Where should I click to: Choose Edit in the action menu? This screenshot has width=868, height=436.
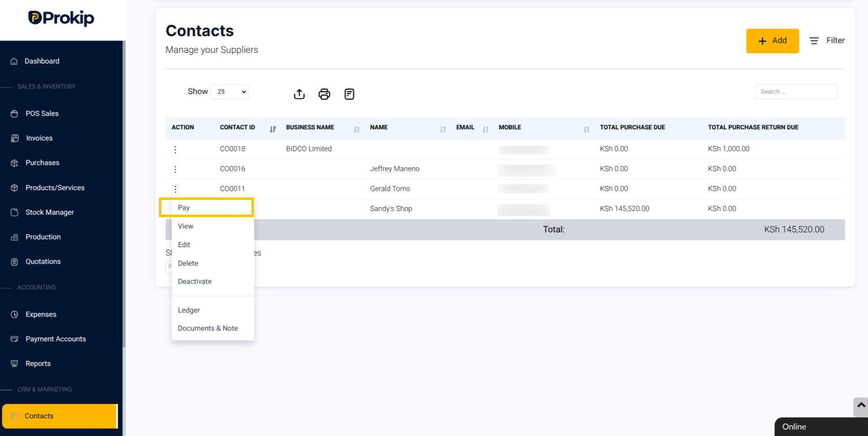pos(213,245)
